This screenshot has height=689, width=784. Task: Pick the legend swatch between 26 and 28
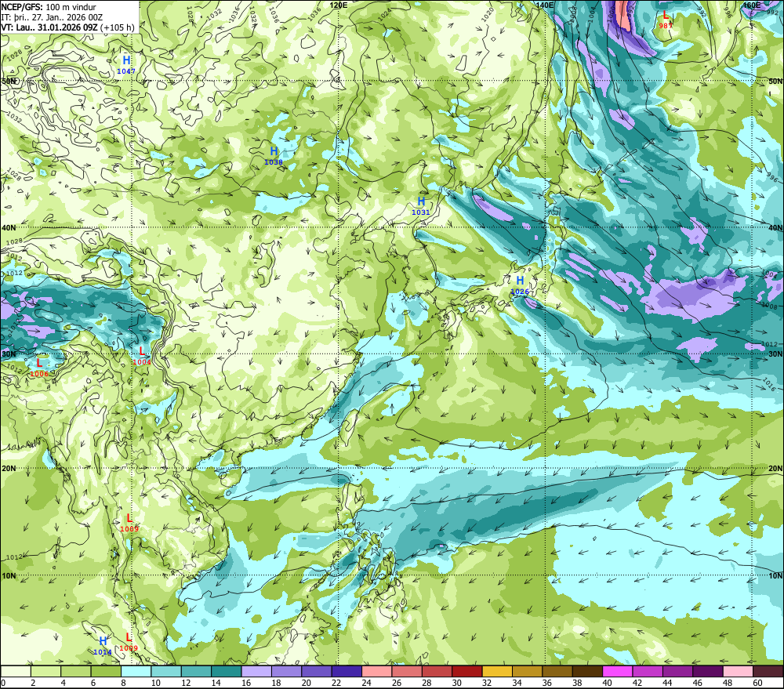click(x=407, y=672)
